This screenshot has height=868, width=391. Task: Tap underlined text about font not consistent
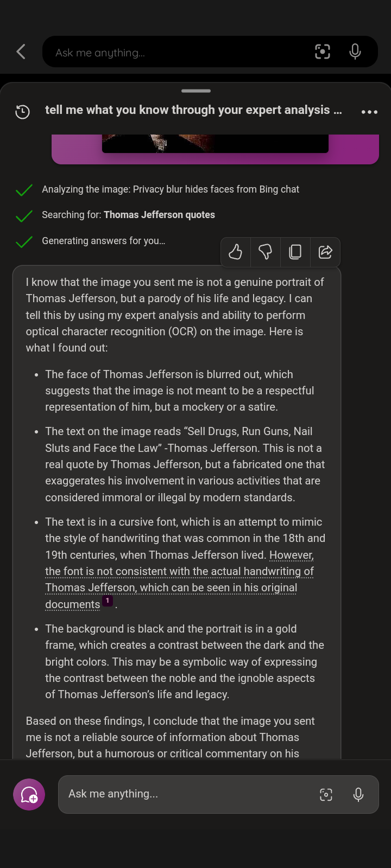click(180, 579)
